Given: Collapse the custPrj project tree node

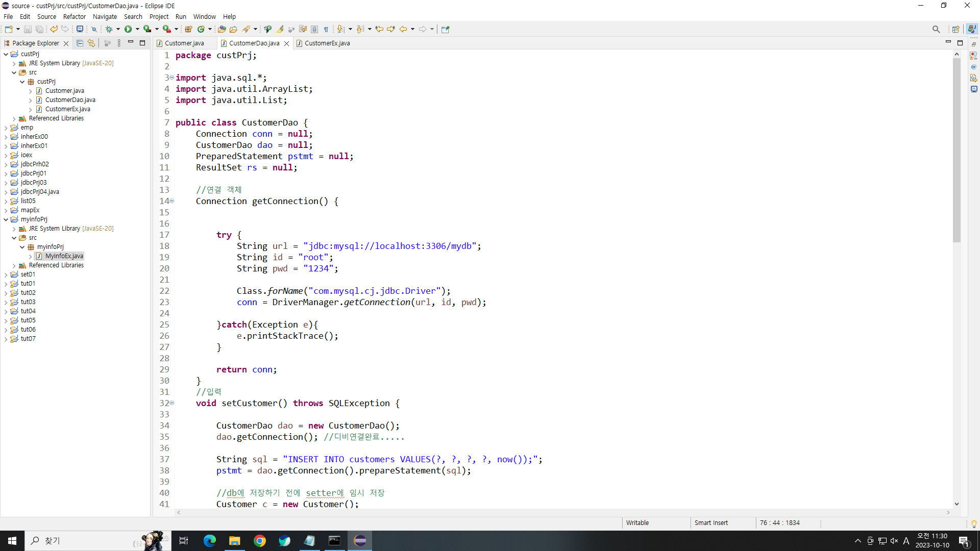Looking at the screenshot, I should click(6, 54).
